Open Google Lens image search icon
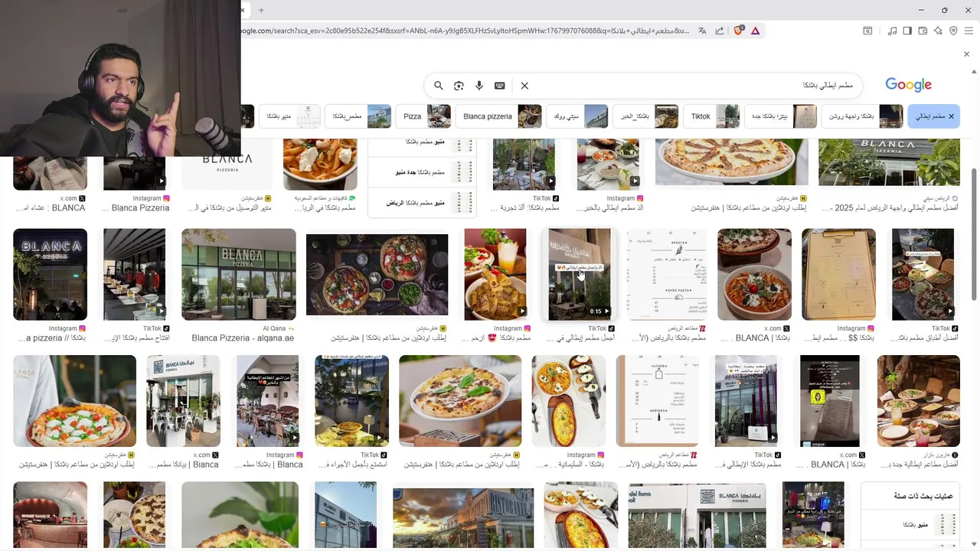The height and width of the screenshot is (551, 980). (459, 86)
